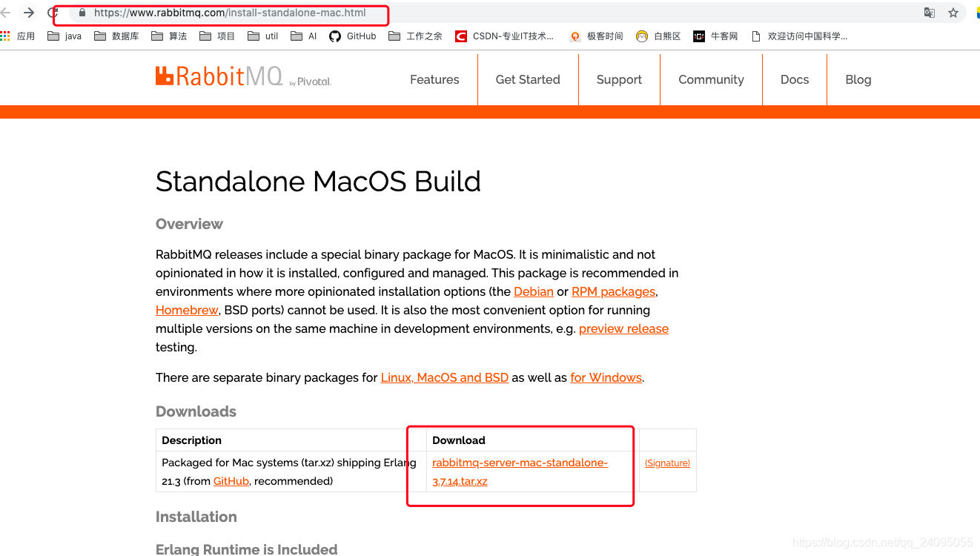Open the Support nav menu
This screenshot has width=980, height=556.
click(619, 79)
